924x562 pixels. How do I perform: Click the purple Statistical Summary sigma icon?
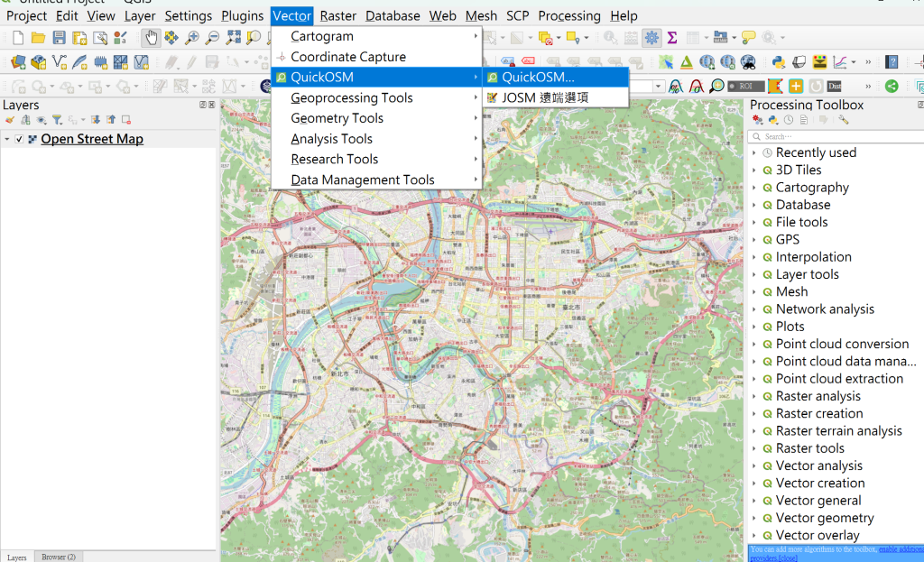tap(671, 38)
